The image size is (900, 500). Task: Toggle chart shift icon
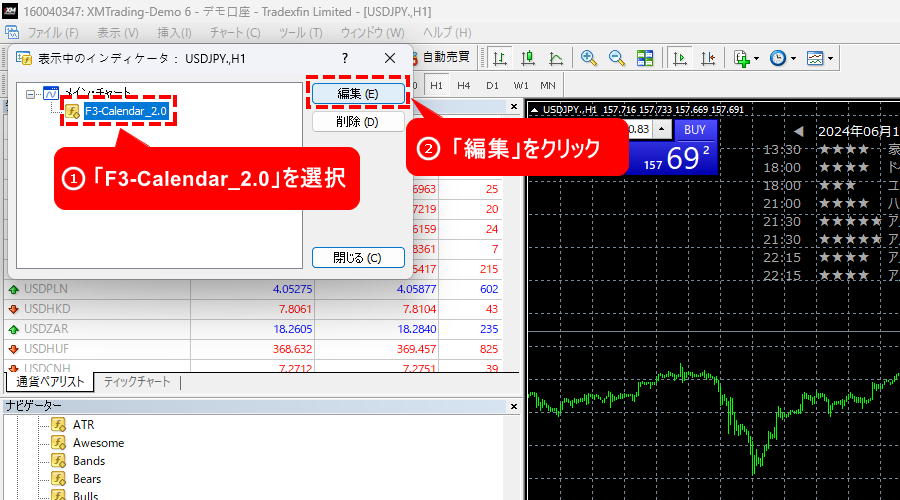click(709, 59)
